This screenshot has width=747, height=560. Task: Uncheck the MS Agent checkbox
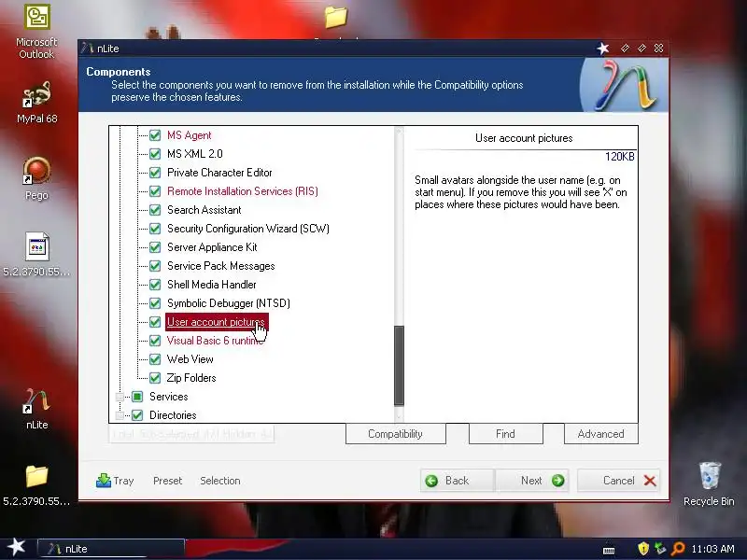coord(155,135)
